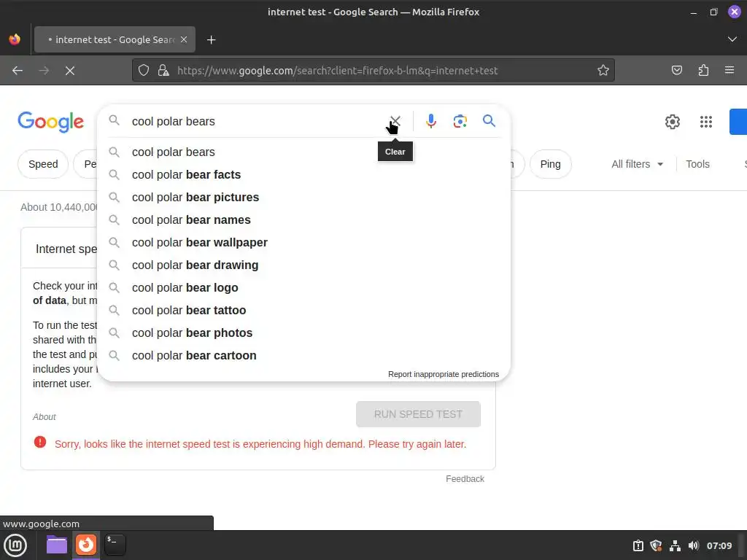Choose 'cool polar bear pictures' suggestion

pyautogui.click(x=303, y=197)
